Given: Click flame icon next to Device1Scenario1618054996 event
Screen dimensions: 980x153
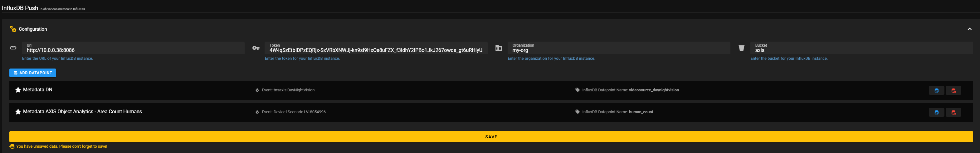Looking at the screenshot, I should [x=257, y=112].
